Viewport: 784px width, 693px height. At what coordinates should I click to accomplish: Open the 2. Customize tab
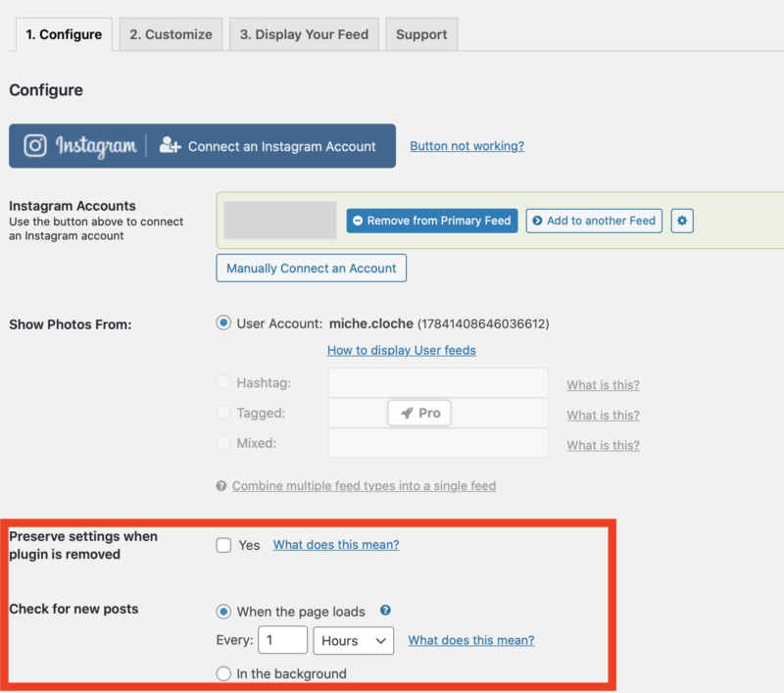pyautogui.click(x=171, y=34)
